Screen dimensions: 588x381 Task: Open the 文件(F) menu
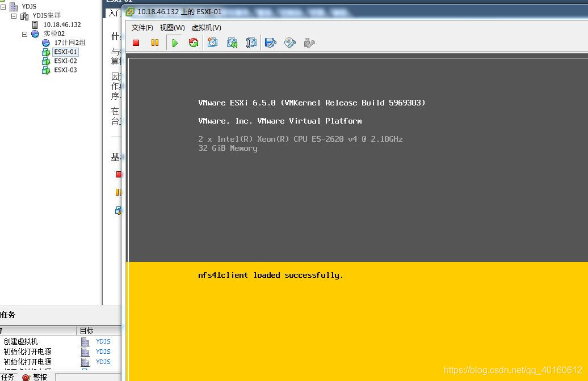142,28
